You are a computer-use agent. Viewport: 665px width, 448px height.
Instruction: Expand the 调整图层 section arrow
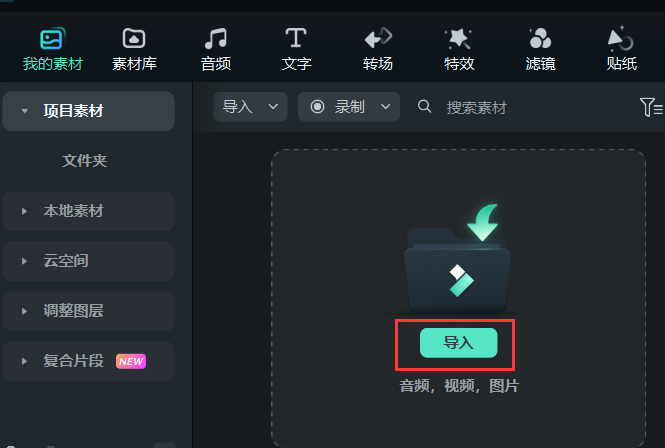(x=25, y=311)
